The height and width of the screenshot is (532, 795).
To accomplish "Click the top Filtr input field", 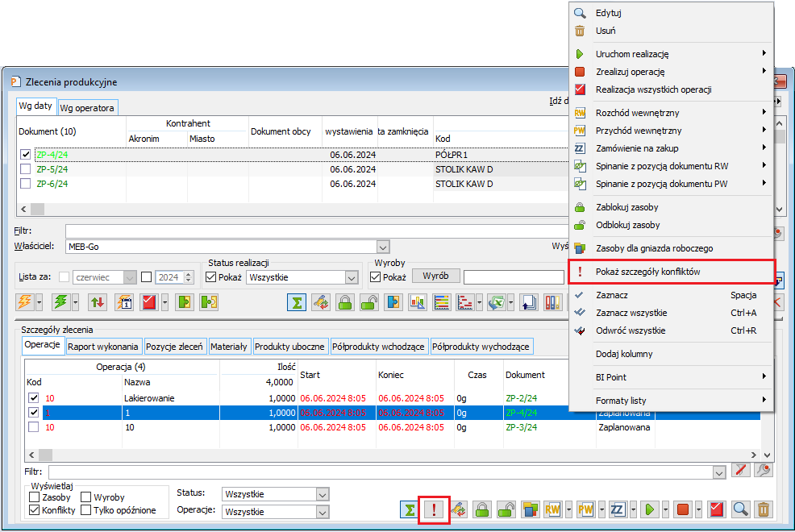I will (318, 231).
